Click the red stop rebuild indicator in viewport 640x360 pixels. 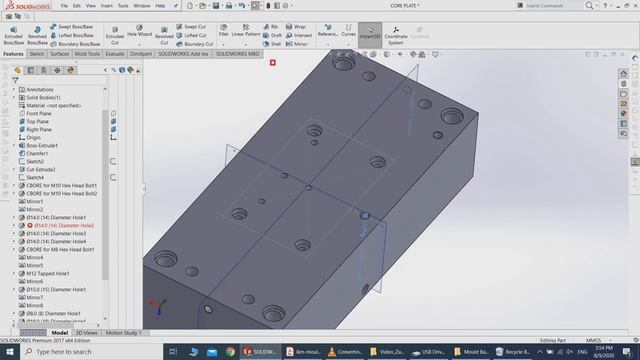[273, 62]
